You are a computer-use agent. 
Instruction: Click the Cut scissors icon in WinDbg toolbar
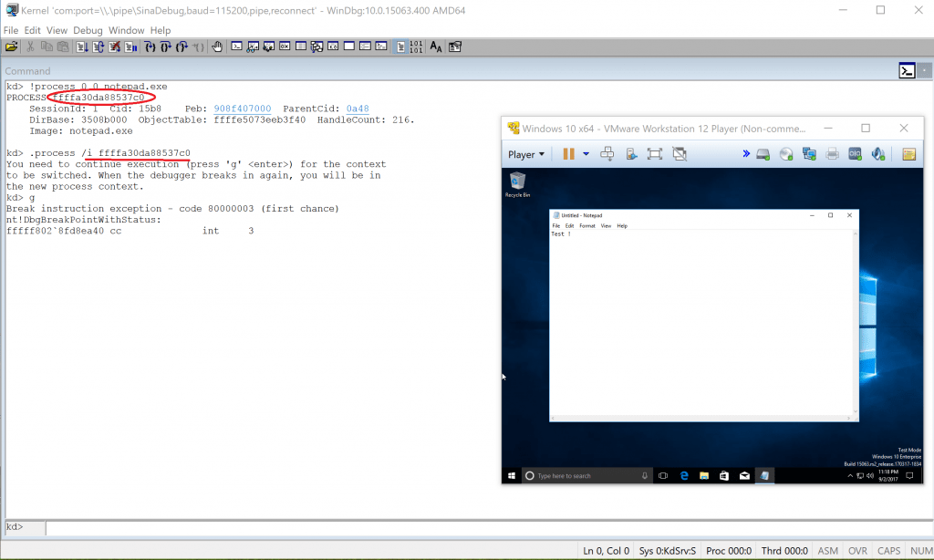[30, 47]
